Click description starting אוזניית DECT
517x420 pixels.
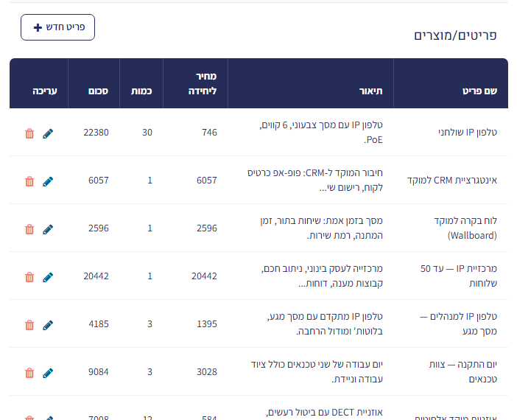tap(325, 413)
